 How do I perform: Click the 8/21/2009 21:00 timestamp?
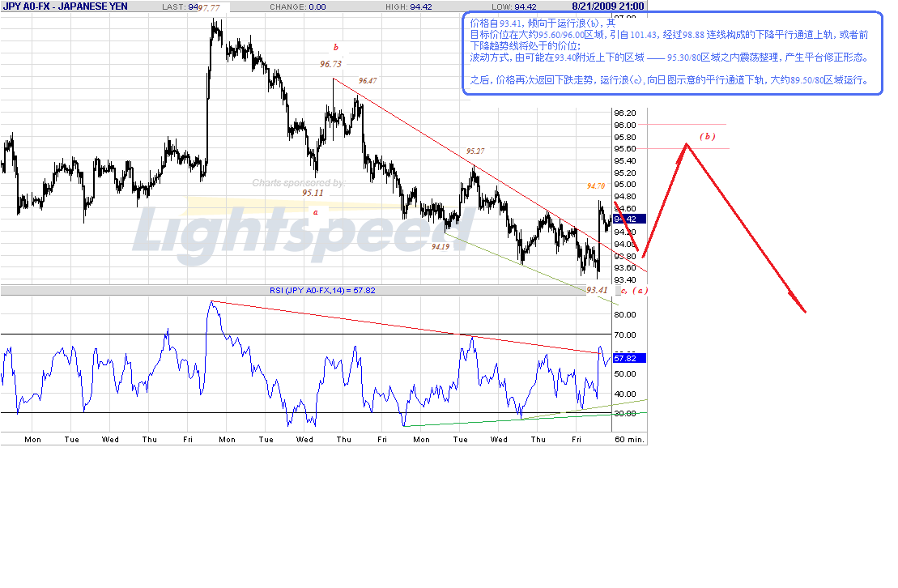pyautogui.click(x=607, y=6)
